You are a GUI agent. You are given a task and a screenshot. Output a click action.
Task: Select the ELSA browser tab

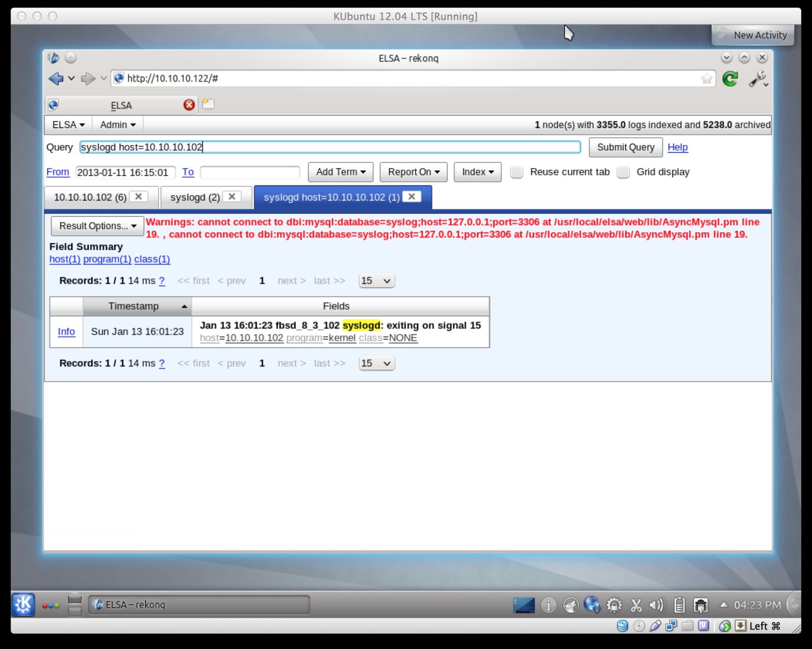click(121, 106)
